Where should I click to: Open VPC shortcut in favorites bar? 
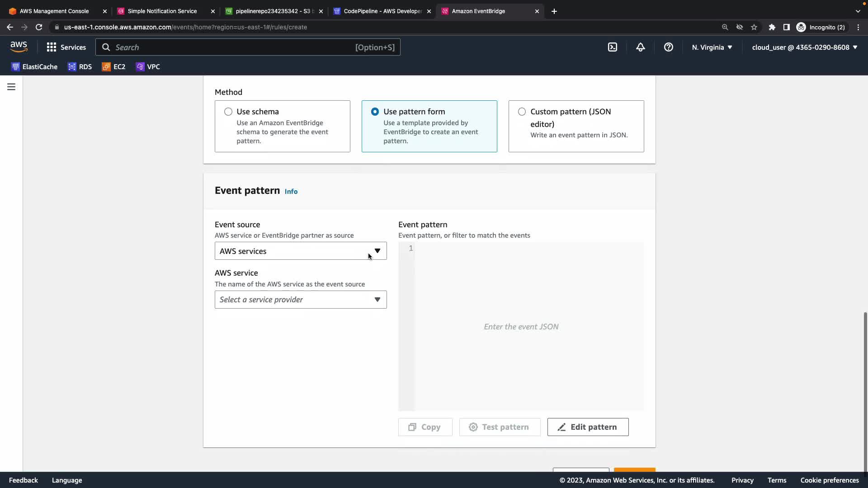click(x=148, y=67)
